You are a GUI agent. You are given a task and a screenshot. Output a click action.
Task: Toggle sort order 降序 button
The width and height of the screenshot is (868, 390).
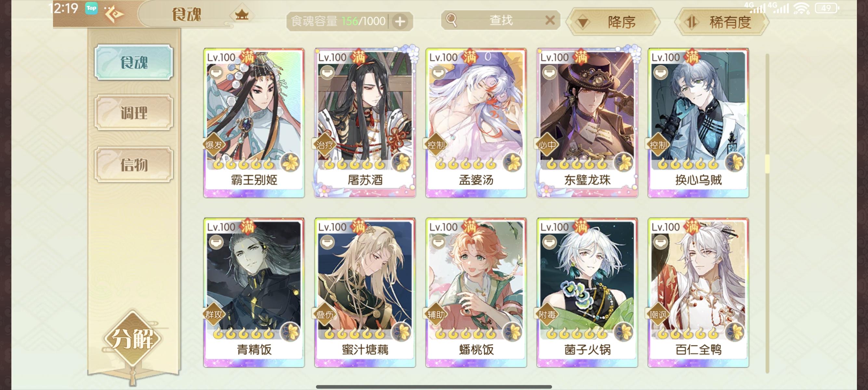click(613, 22)
